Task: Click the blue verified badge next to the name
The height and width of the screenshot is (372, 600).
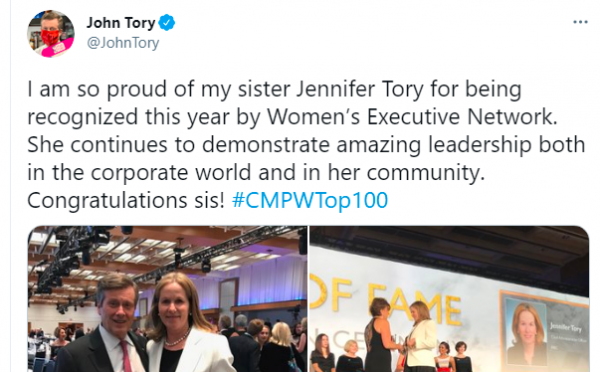Action: pyautogui.click(x=167, y=23)
